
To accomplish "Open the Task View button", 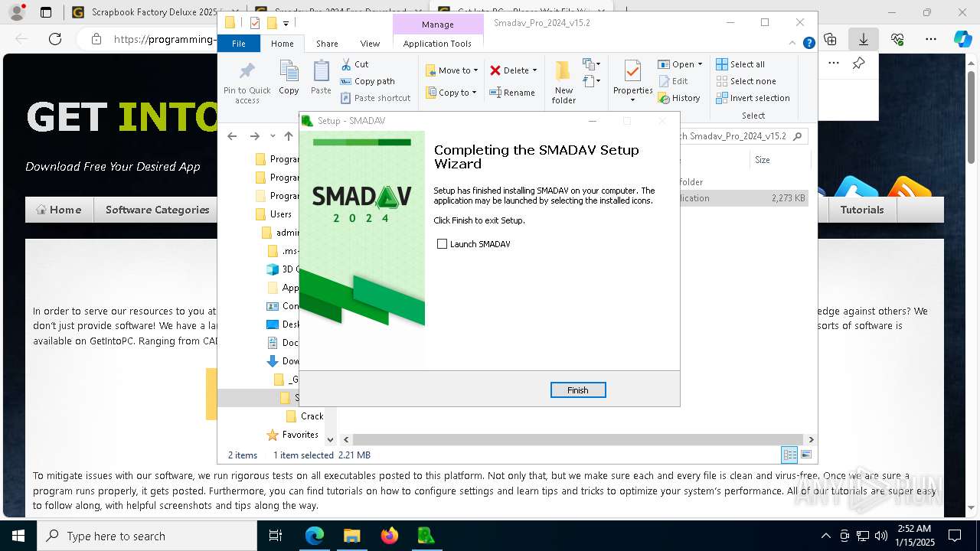I will [276, 536].
